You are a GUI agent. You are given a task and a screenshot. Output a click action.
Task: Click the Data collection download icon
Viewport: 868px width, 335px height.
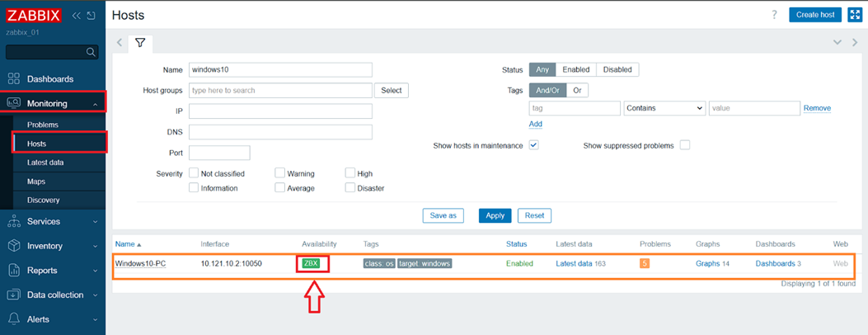(x=14, y=295)
